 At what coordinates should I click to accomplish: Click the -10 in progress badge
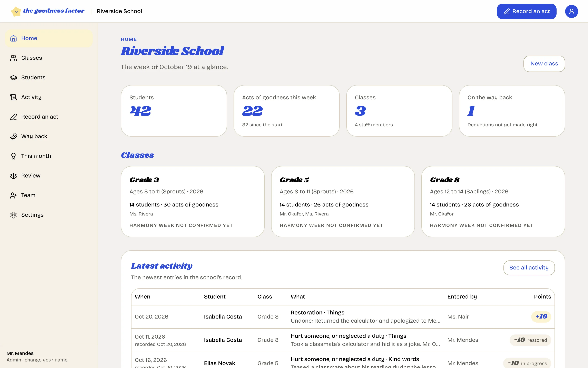[527, 363]
